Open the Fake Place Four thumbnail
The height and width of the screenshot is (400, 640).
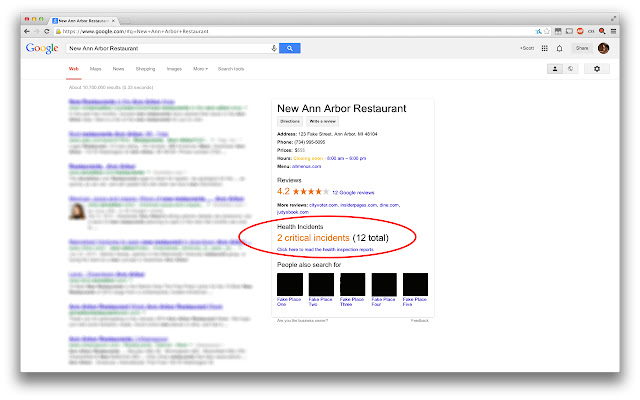tap(384, 284)
